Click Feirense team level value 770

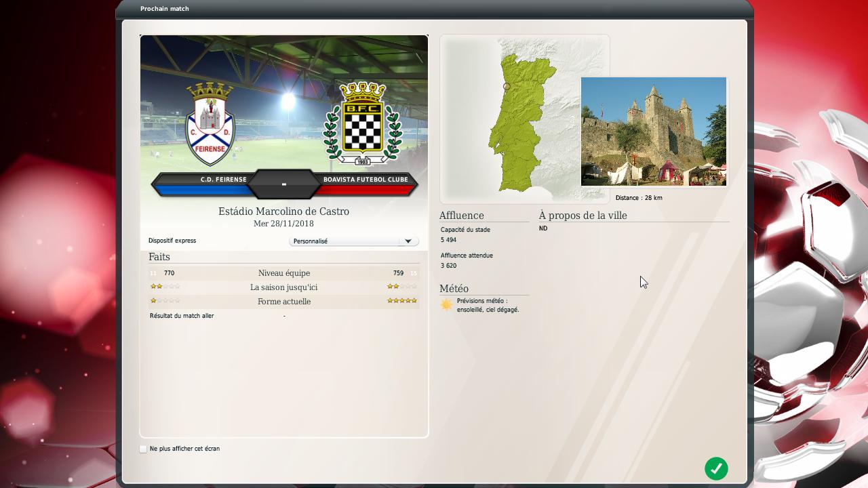click(x=169, y=273)
